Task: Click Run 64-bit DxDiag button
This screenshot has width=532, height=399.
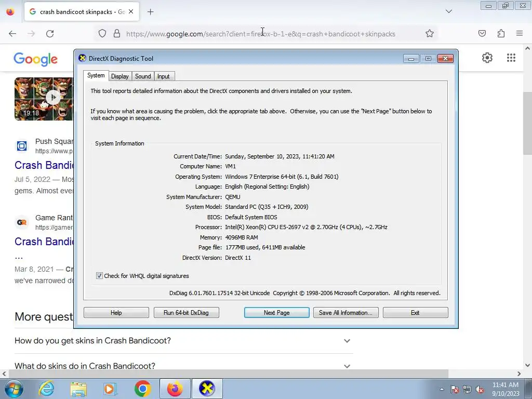Action: click(187, 312)
